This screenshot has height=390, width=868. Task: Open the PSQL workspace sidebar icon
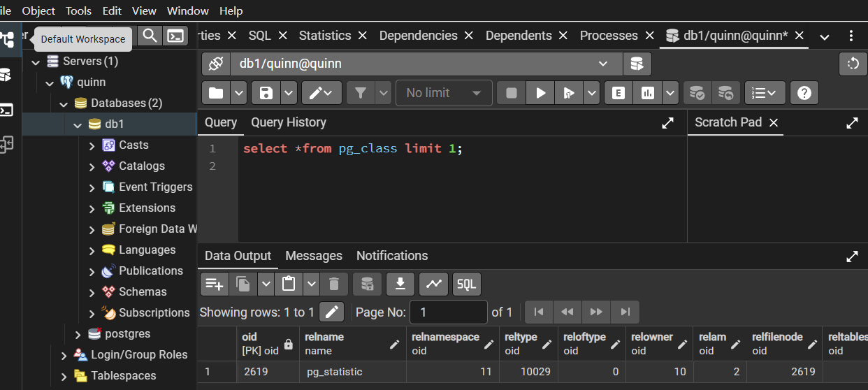point(6,110)
